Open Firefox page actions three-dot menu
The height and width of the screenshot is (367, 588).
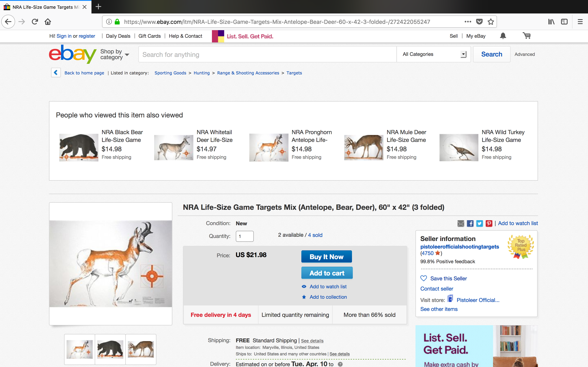[468, 22]
